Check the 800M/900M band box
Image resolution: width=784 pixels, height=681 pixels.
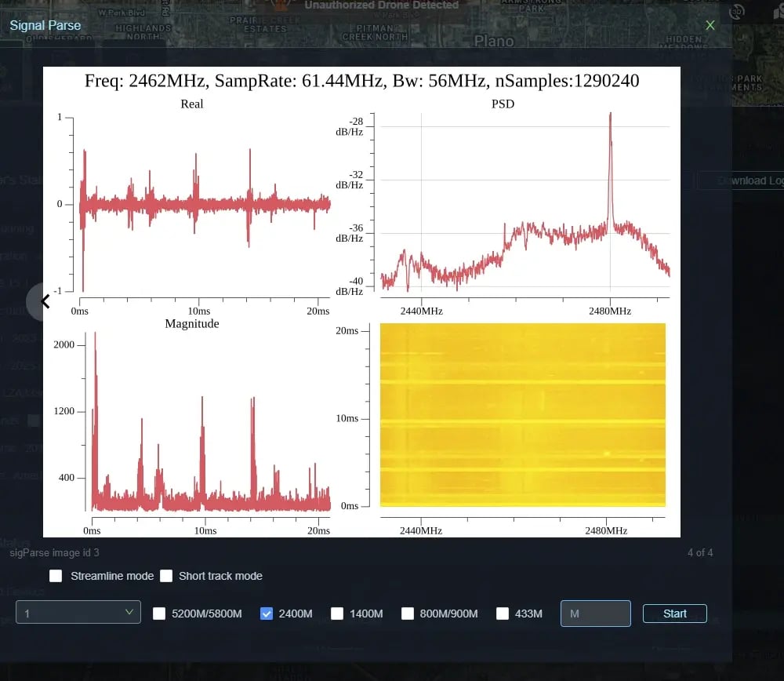(408, 614)
